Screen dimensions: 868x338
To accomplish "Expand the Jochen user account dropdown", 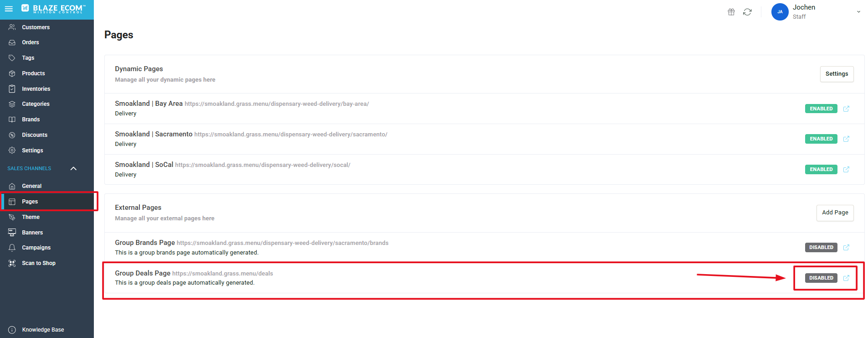I will [x=858, y=12].
